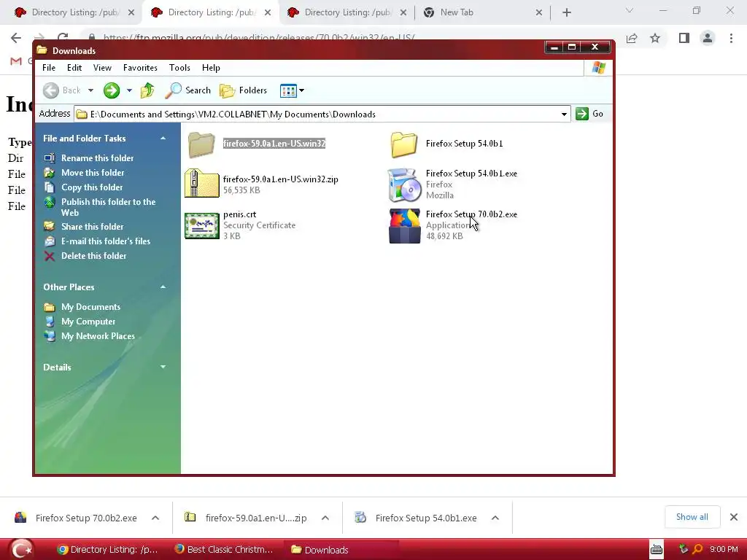This screenshot has width=747, height=560.
Task: Open the View menu
Action: point(102,68)
